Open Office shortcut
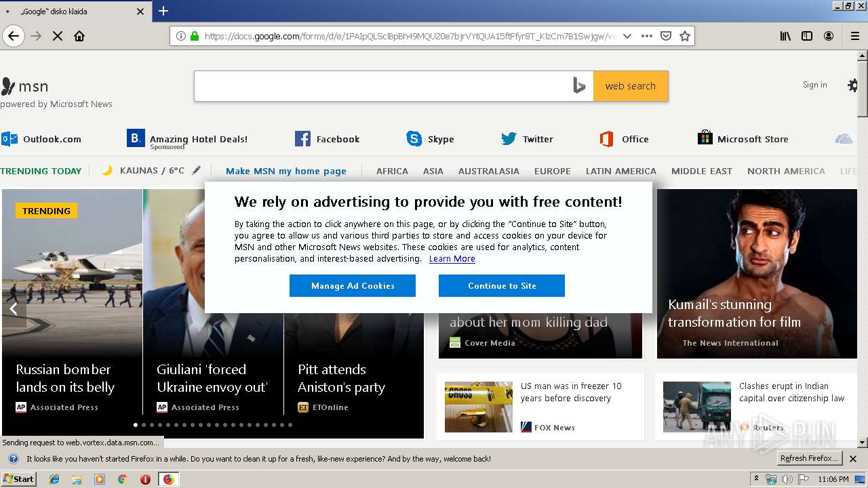Viewport: 868px width, 488px height. (x=625, y=139)
